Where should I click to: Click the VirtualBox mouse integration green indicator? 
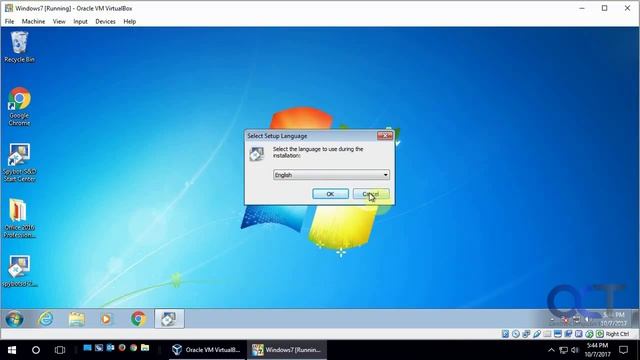(589, 334)
